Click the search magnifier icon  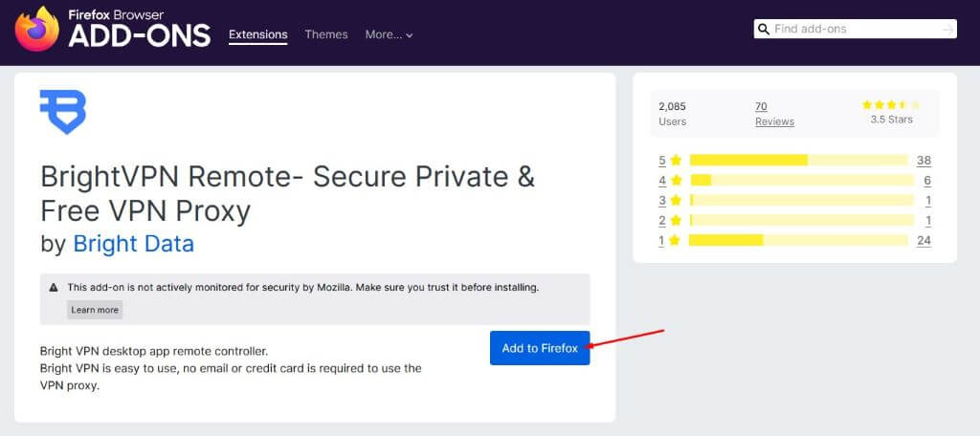tap(764, 30)
